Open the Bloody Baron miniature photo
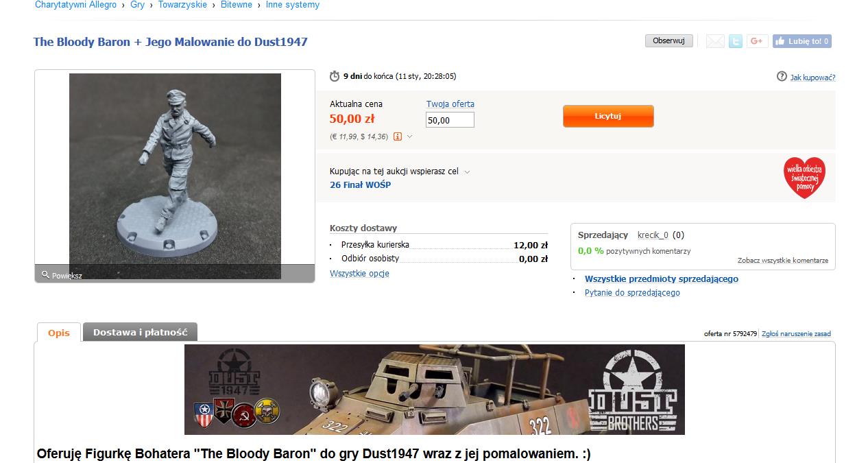Viewport: 868px width, 463px height. pos(175,176)
